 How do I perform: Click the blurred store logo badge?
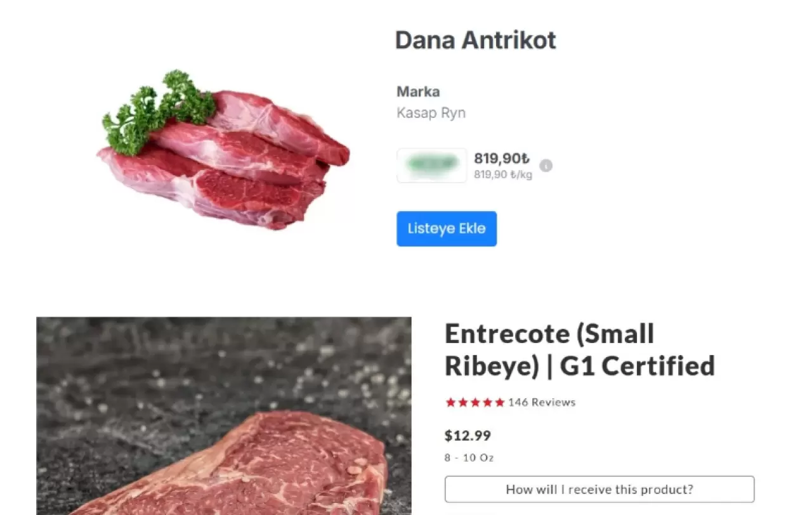tap(432, 166)
